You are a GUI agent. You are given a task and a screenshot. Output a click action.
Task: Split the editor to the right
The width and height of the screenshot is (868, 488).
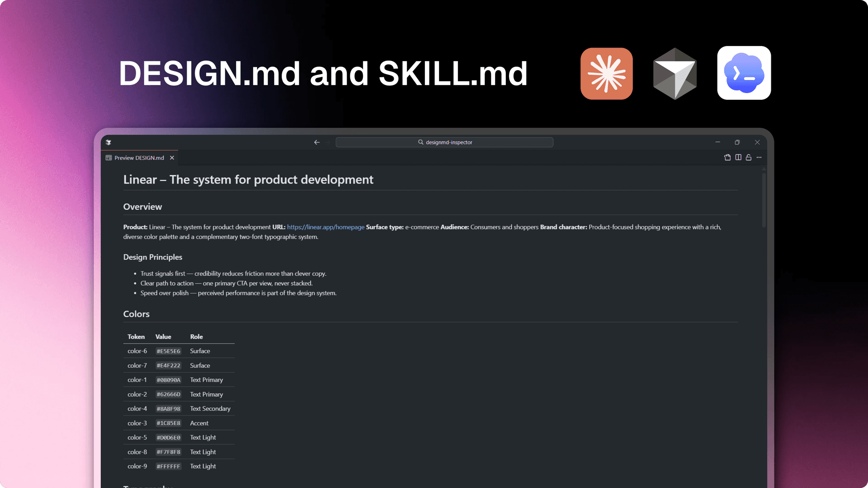738,157
